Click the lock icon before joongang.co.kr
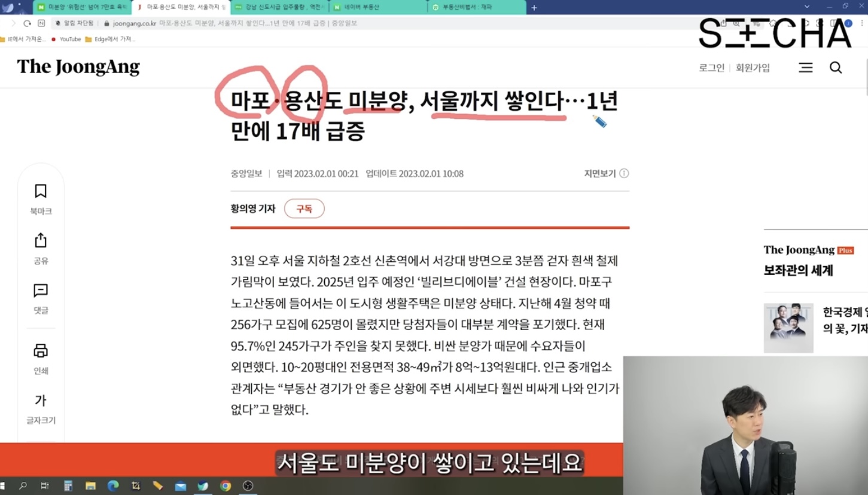868x495 pixels. point(106,23)
